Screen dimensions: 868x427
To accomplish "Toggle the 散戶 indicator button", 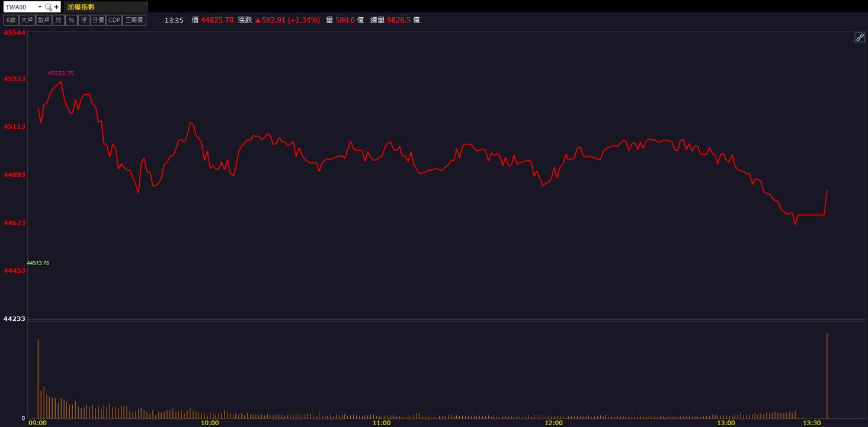I will [x=43, y=20].
